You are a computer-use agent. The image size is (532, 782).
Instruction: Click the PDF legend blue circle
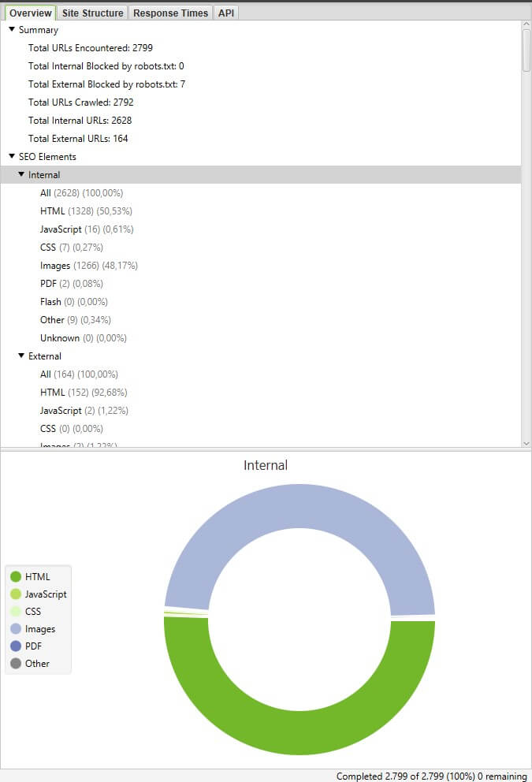16,646
